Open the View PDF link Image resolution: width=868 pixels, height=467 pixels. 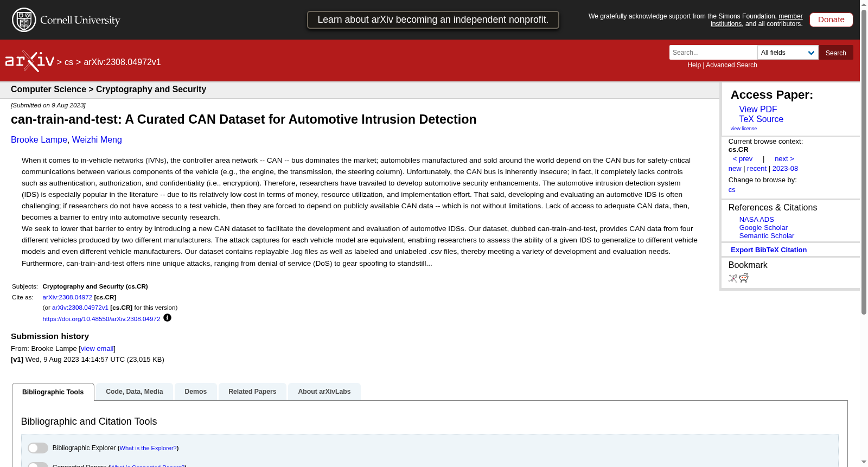coord(758,110)
